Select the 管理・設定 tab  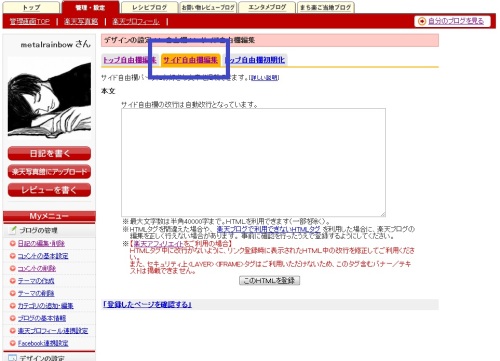90,7
